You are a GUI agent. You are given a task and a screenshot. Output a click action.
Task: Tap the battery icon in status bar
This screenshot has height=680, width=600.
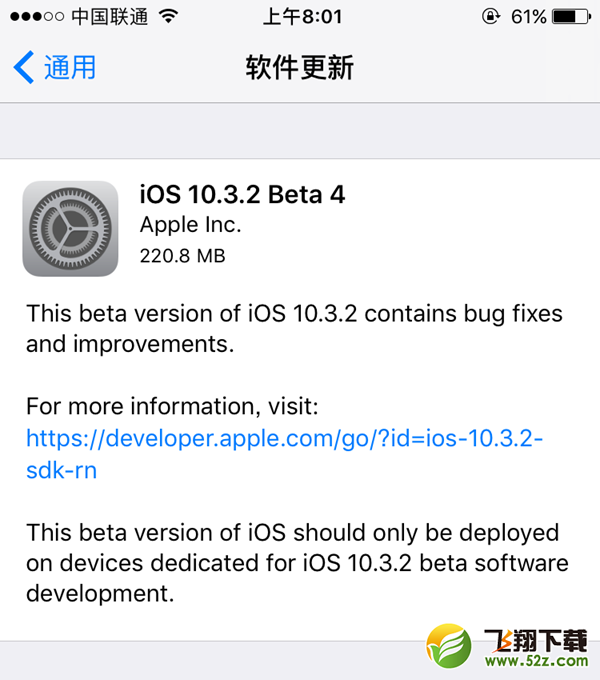point(571,17)
